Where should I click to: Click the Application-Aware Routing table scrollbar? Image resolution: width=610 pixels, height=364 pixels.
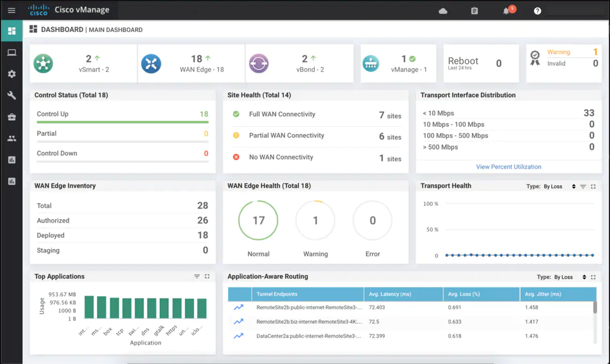[595, 307]
